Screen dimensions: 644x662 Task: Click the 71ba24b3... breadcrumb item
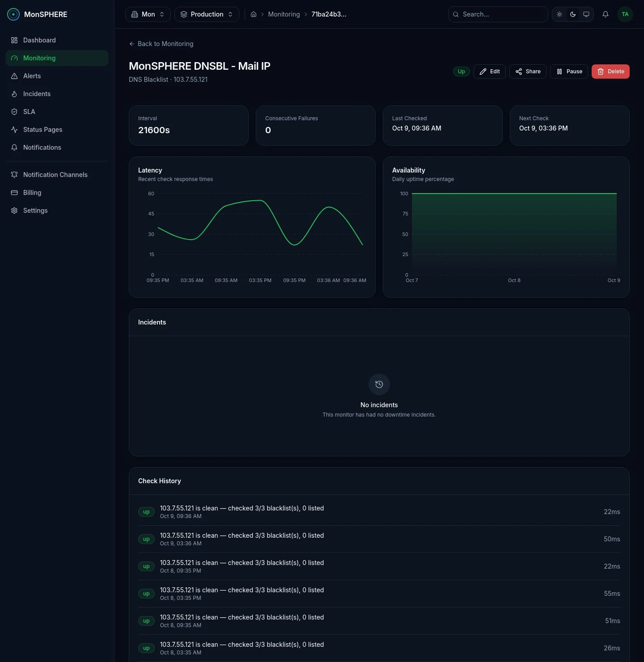point(329,14)
